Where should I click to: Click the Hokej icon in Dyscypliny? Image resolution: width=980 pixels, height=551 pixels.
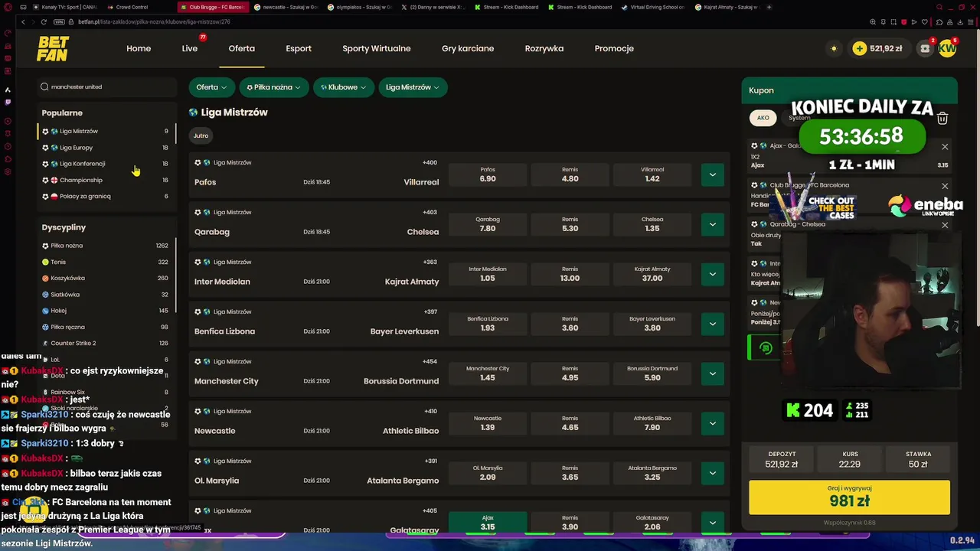[45, 311]
